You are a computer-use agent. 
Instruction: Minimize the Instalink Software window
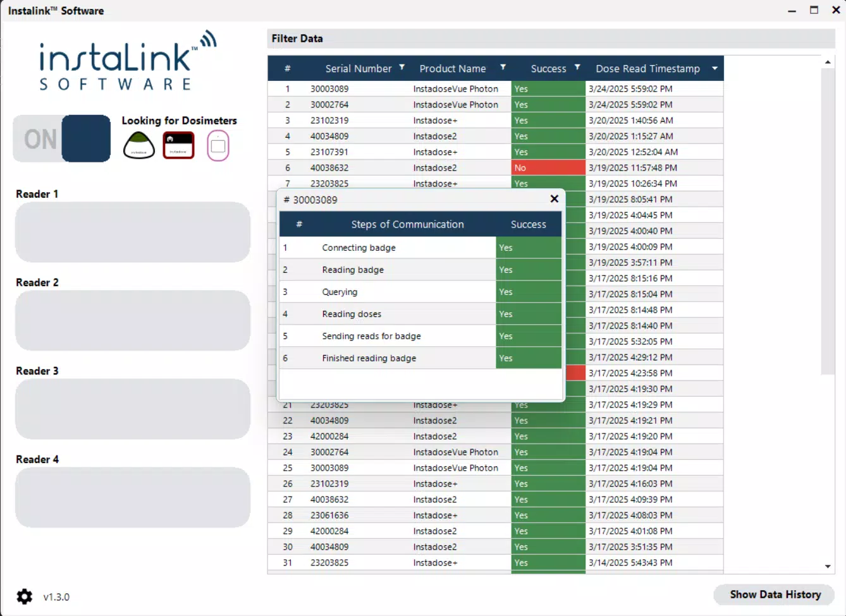pos(792,11)
